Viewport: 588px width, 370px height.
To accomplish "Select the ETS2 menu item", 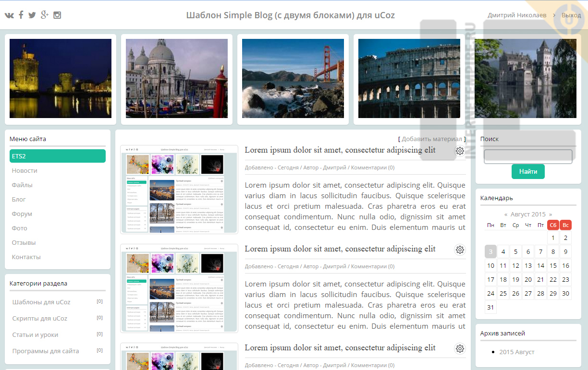I will (57, 156).
